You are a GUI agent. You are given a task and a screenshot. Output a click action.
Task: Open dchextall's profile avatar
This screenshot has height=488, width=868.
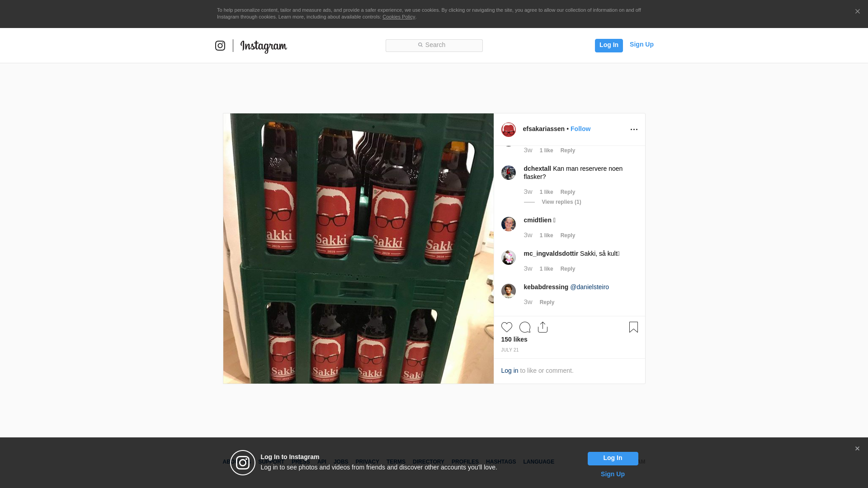coord(509,173)
